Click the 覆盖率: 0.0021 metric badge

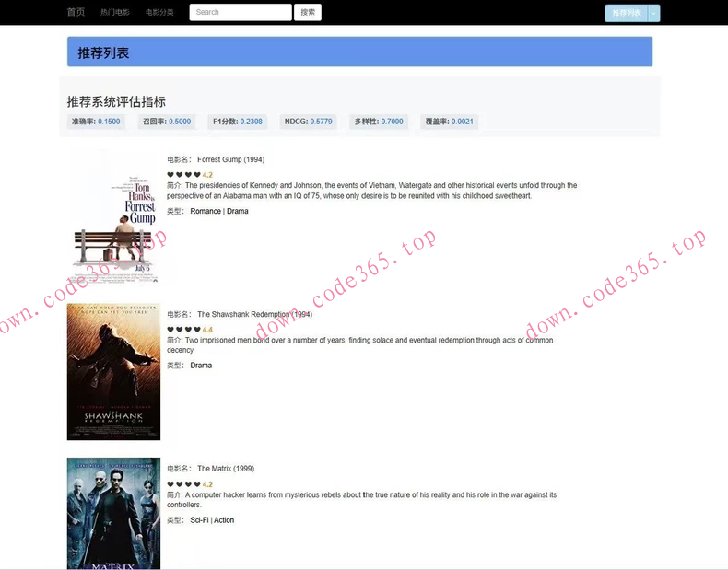coord(450,122)
